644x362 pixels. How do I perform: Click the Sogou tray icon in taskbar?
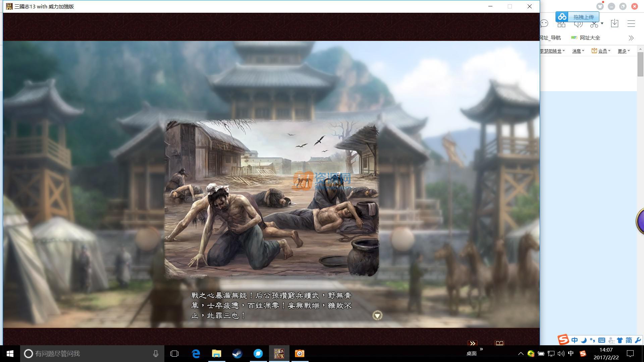click(x=583, y=354)
